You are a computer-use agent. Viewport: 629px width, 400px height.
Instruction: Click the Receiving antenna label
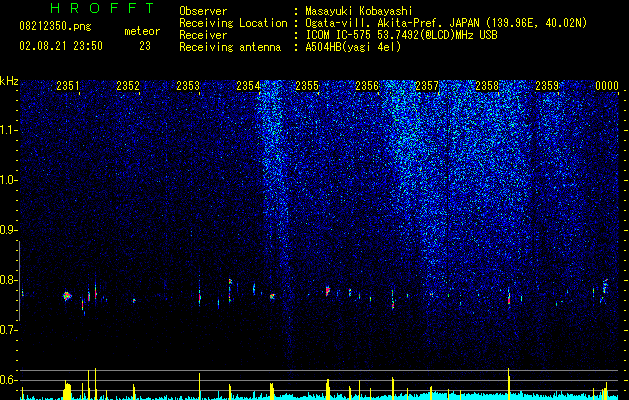pyautogui.click(x=230, y=47)
